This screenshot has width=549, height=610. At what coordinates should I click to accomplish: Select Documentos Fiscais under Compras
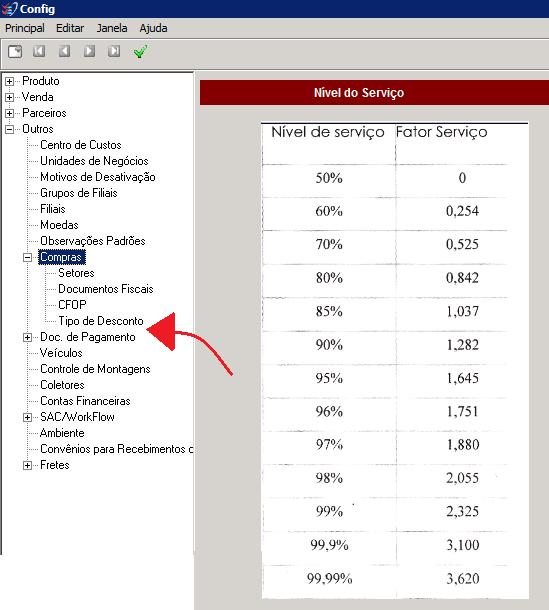pos(106,289)
